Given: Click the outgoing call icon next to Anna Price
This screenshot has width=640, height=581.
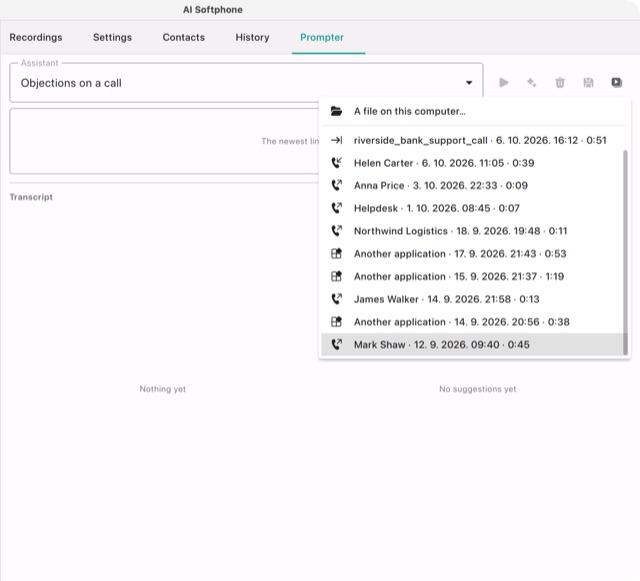Looking at the screenshot, I should pos(336,185).
